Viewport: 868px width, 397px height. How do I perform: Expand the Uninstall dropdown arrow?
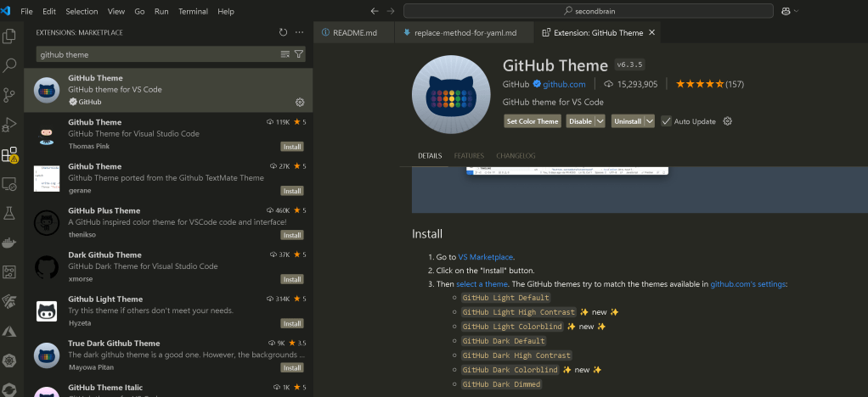(x=650, y=121)
